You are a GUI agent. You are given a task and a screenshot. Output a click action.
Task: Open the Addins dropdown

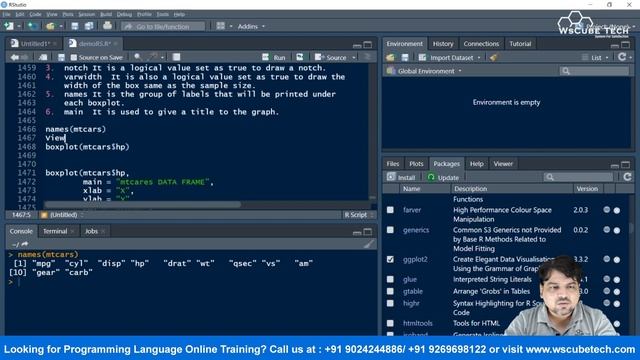(251, 26)
